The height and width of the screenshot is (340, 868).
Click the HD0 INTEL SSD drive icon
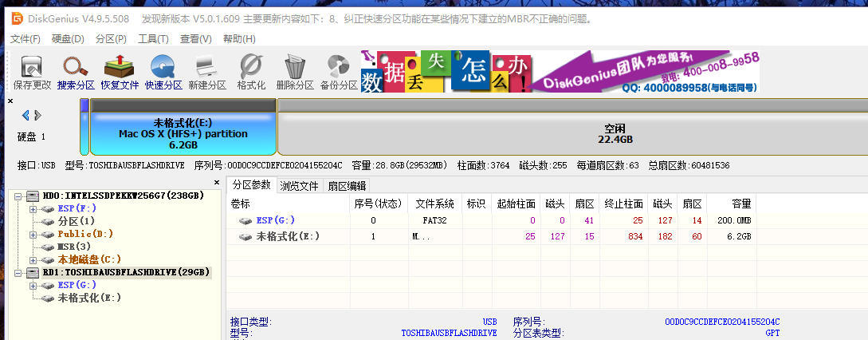pyautogui.click(x=33, y=196)
